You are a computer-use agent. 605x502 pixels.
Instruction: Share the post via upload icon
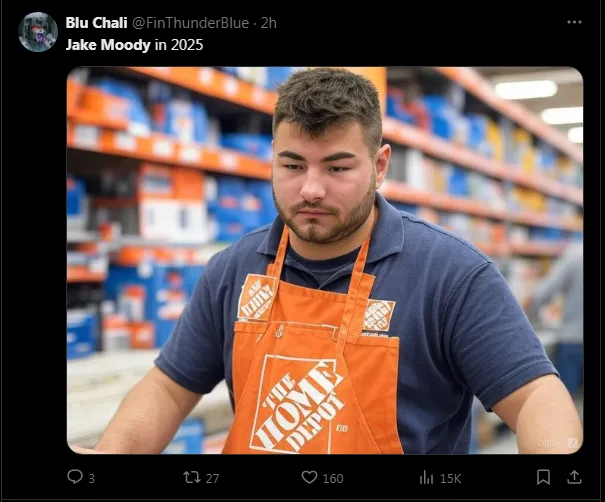(x=574, y=477)
